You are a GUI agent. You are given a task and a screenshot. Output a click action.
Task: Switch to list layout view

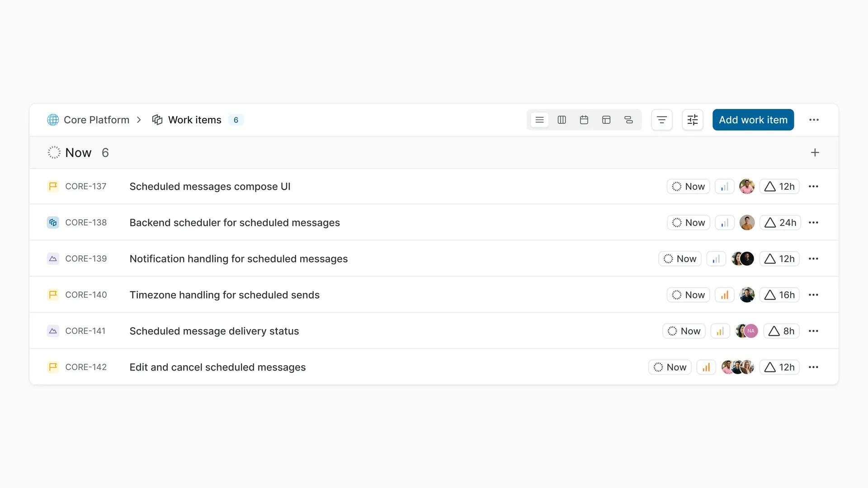tap(539, 120)
